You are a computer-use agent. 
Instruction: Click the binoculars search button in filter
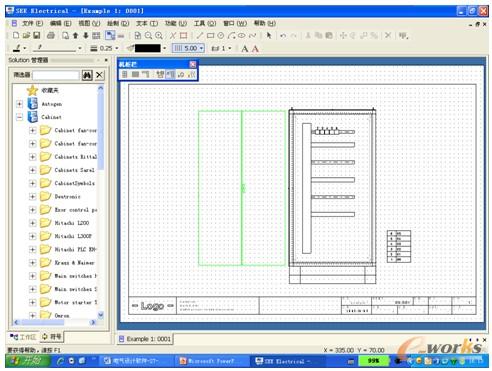click(x=87, y=75)
